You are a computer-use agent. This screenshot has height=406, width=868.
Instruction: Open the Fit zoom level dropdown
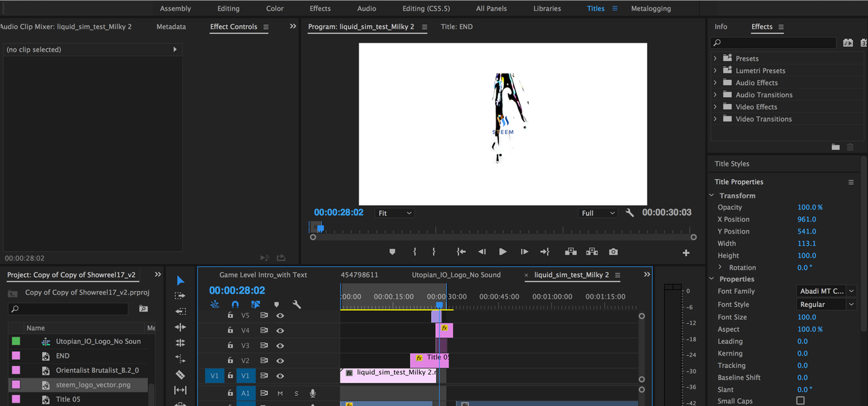pos(395,213)
